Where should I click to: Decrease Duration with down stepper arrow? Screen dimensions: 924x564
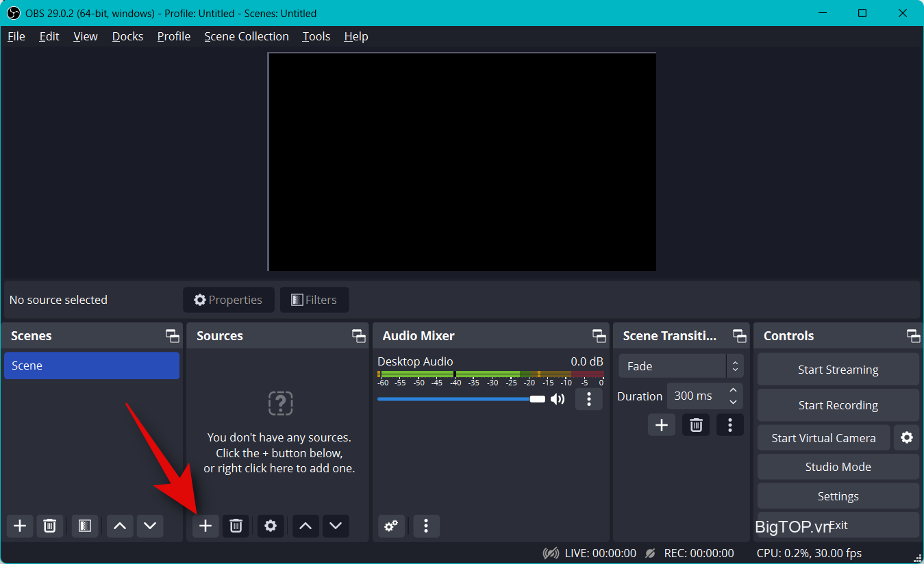[x=734, y=402]
